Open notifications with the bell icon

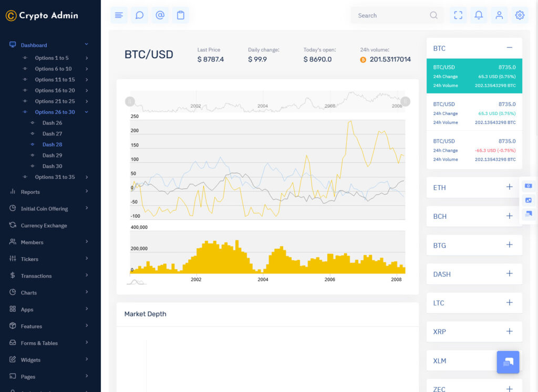(x=479, y=15)
